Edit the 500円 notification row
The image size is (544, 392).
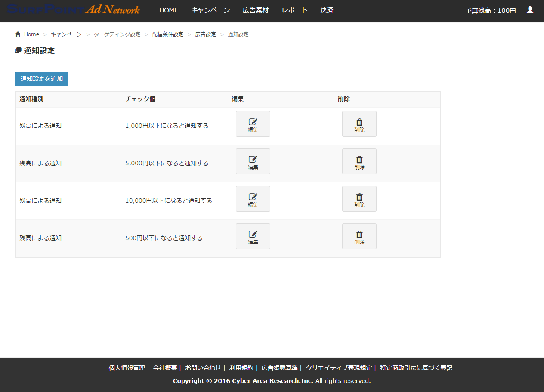pyautogui.click(x=253, y=236)
